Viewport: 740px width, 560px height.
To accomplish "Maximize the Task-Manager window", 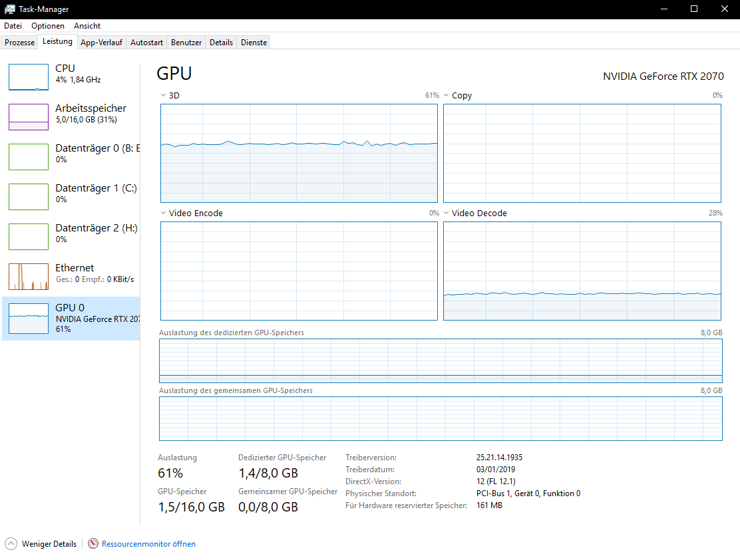I will 693,9.
